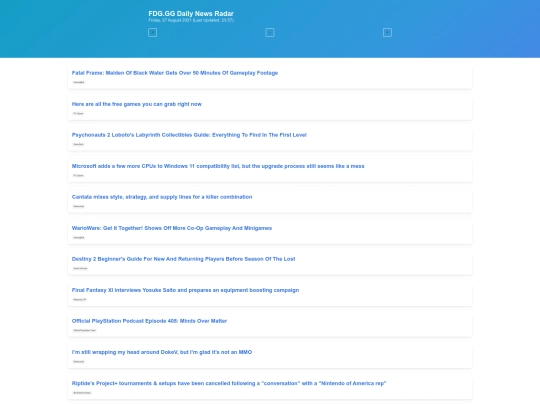The height and width of the screenshot is (405, 540).
Task: Open the Cantata style and strategy article
Action: (x=162, y=197)
